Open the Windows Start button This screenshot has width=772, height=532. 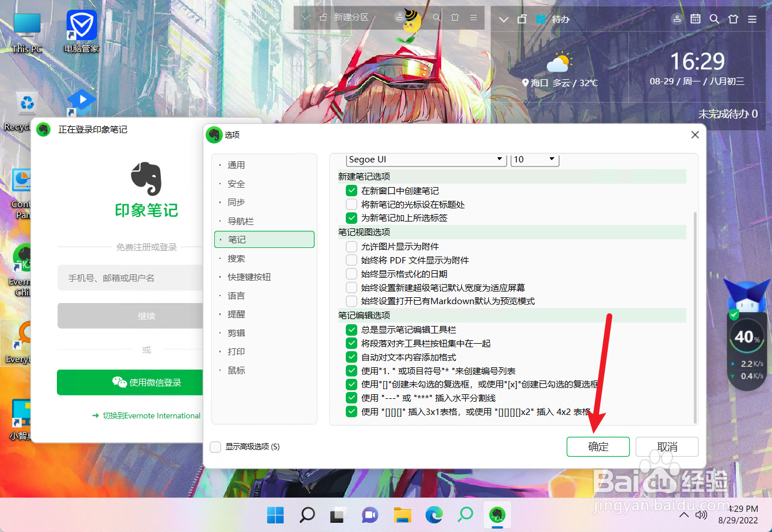point(275,515)
